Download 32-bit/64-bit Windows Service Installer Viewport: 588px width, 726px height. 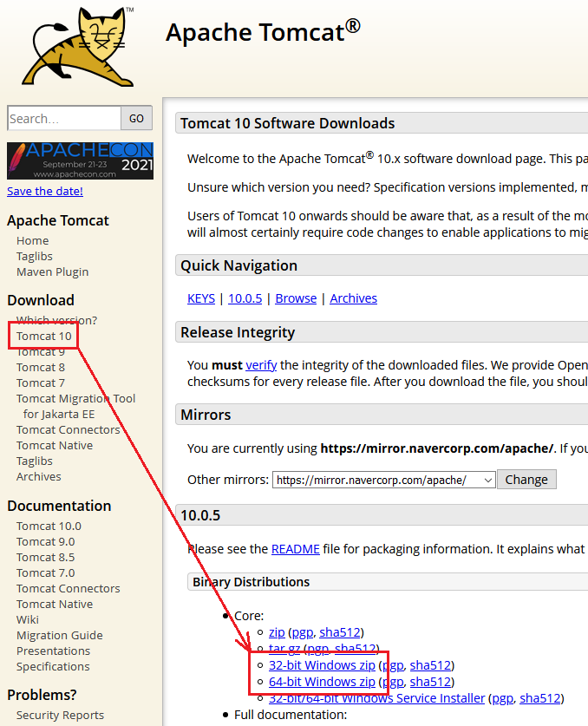[x=376, y=698]
